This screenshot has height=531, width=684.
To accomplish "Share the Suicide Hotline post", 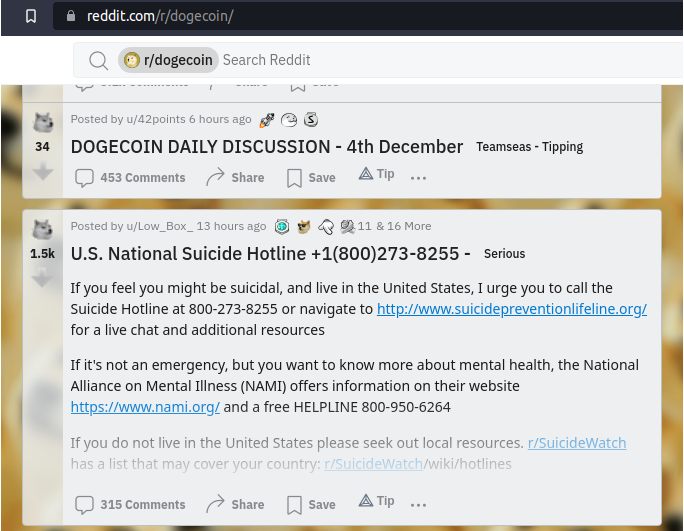I will tap(235, 504).
